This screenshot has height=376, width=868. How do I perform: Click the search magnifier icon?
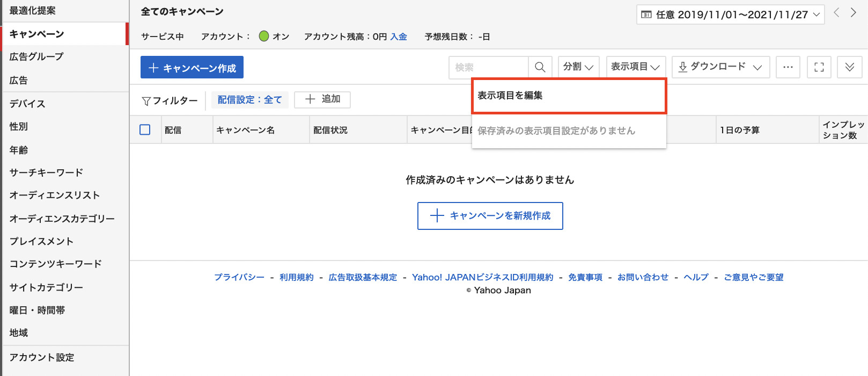pos(540,67)
